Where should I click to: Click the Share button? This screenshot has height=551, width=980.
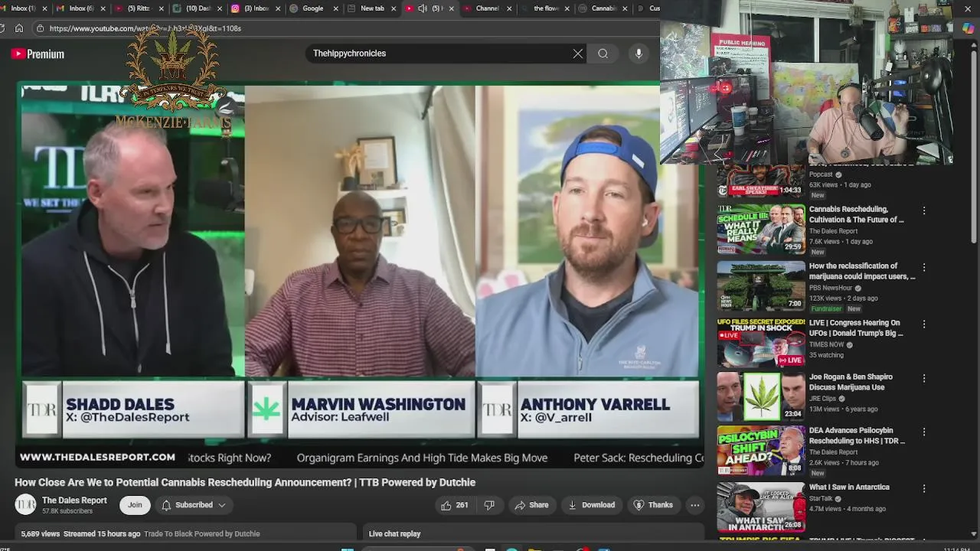click(x=531, y=505)
